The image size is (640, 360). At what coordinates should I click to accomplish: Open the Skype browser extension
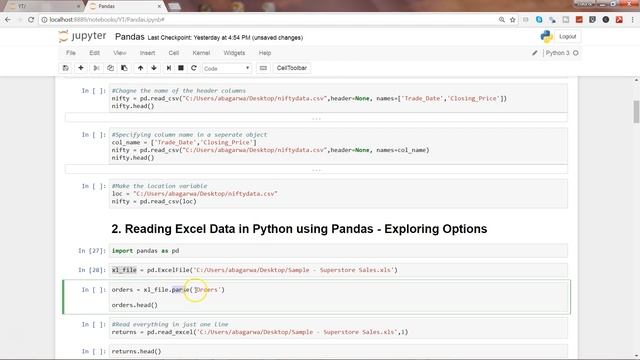[x=539, y=20]
